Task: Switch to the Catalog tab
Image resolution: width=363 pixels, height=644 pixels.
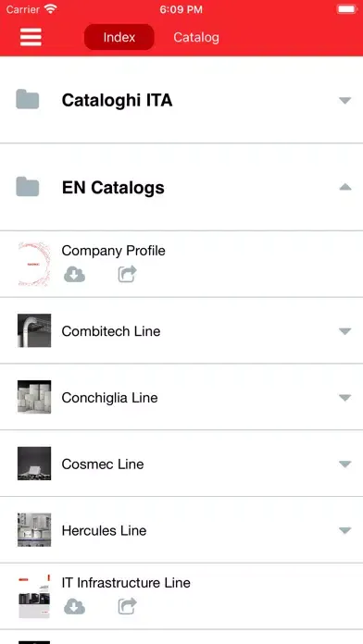Action: coord(196,37)
